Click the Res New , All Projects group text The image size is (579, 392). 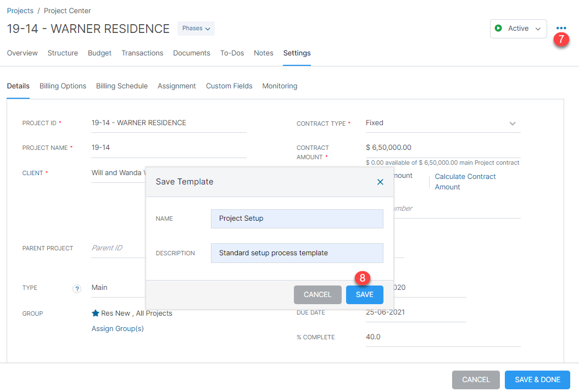137,313
